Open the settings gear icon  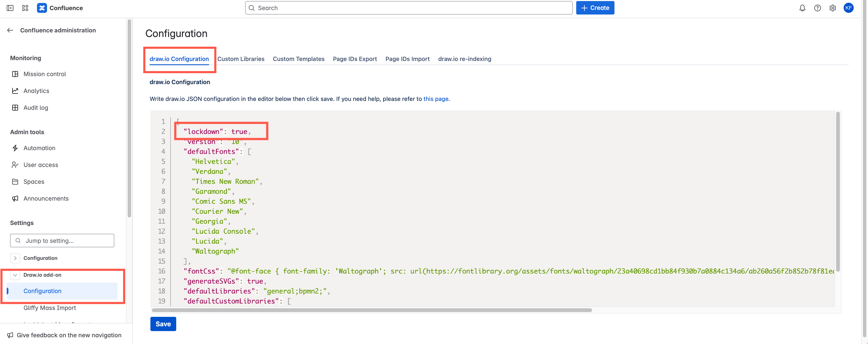(833, 8)
